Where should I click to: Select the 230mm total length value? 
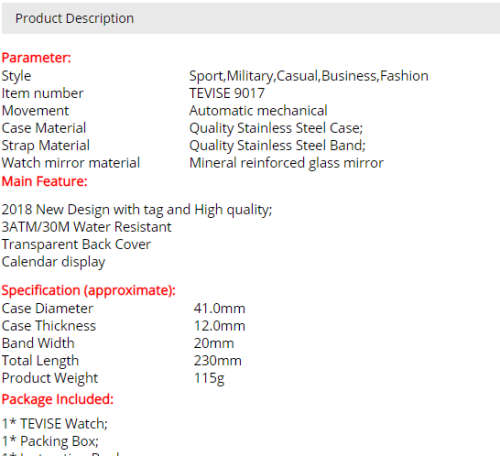pyautogui.click(x=218, y=361)
